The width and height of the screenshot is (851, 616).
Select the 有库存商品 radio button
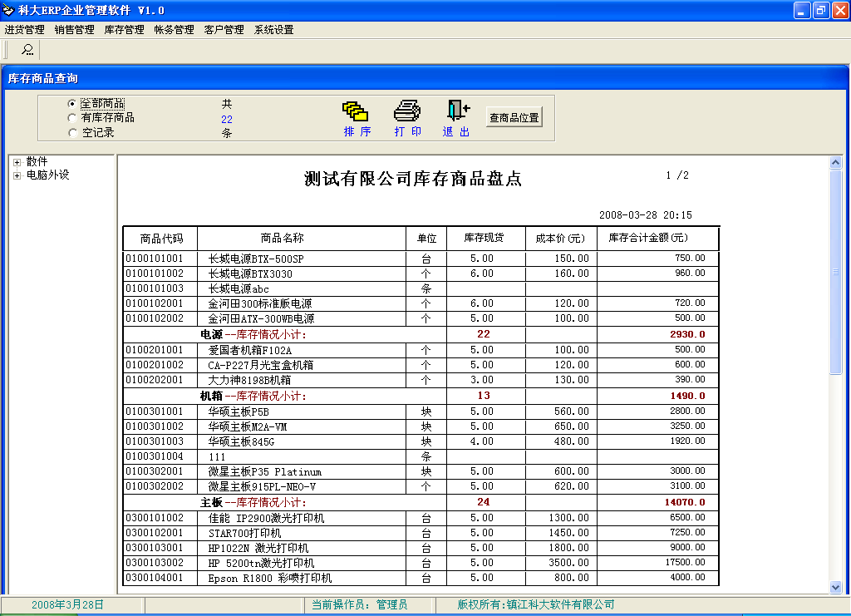tap(72, 118)
